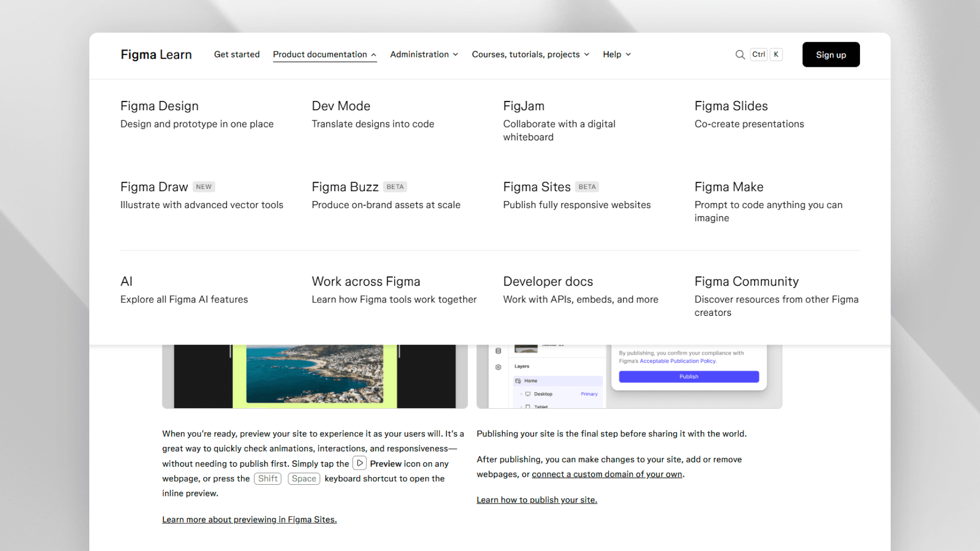Screen dimensions: 980x551
Task: Open the Developer docs page
Action: tap(548, 281)
